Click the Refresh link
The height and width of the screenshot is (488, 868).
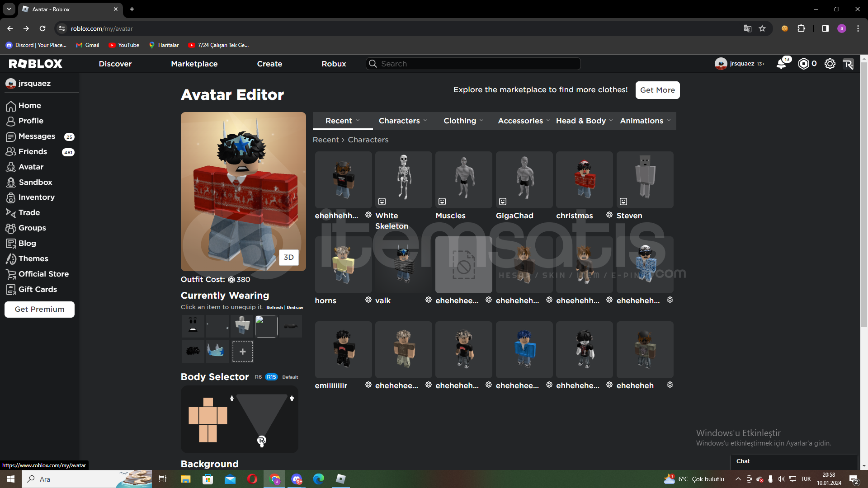[274, 307]
